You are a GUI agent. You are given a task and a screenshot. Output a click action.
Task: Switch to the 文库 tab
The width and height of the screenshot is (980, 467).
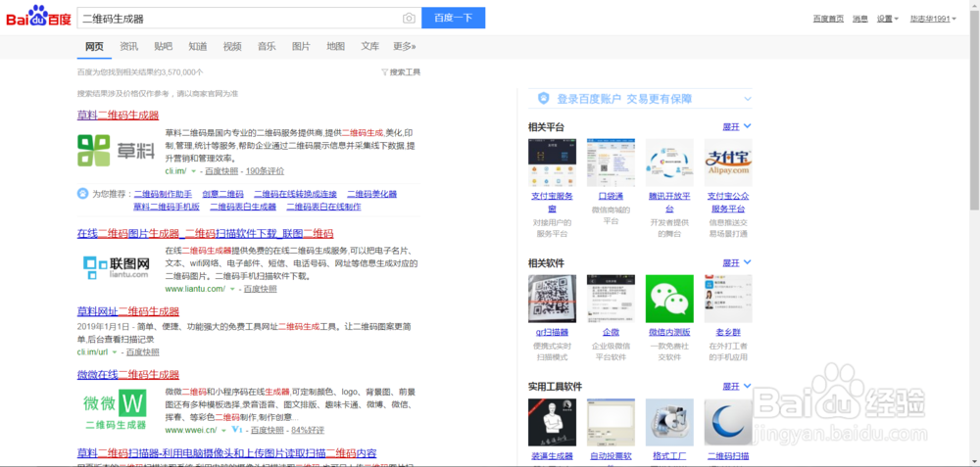pyautogui.click(x=370, y=46)
